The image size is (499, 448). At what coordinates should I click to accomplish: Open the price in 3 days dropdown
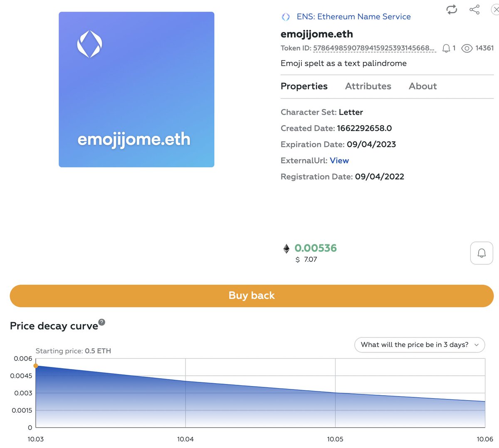pos(420,345)
